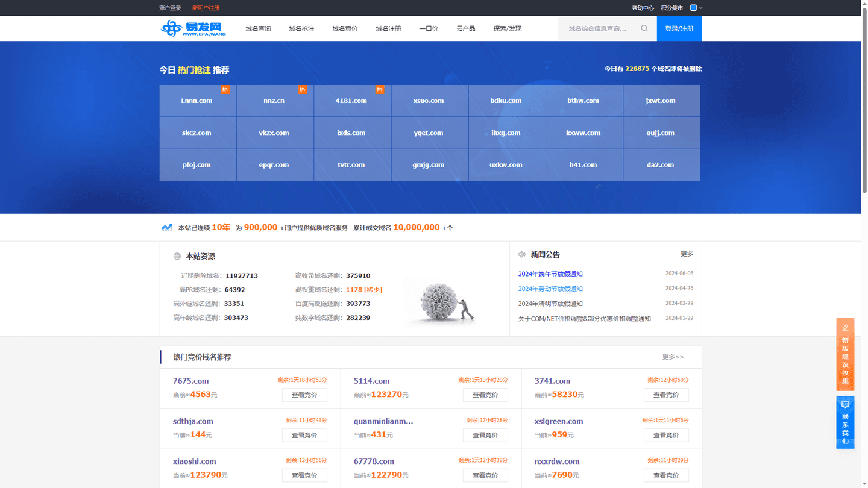This screenshot has height=488, width=868.
Task: Open the 域名抢注 menu
Action: coord(301,28)
